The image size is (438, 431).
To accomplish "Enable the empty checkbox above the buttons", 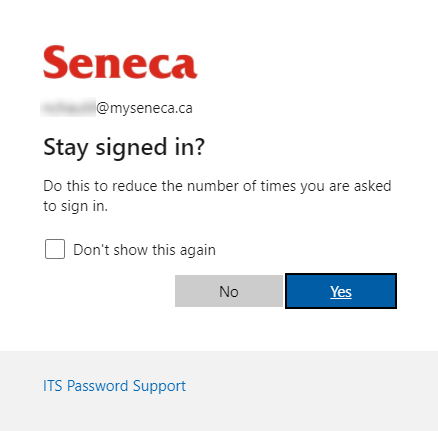I will pos(55,249).
